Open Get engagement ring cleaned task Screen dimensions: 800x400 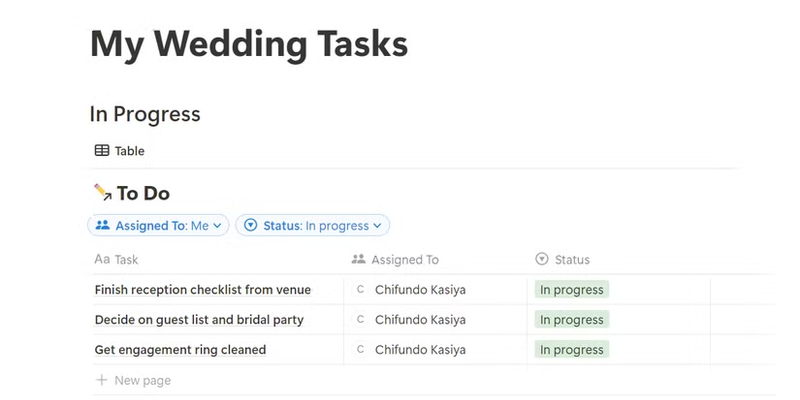(x=180, y=350)
